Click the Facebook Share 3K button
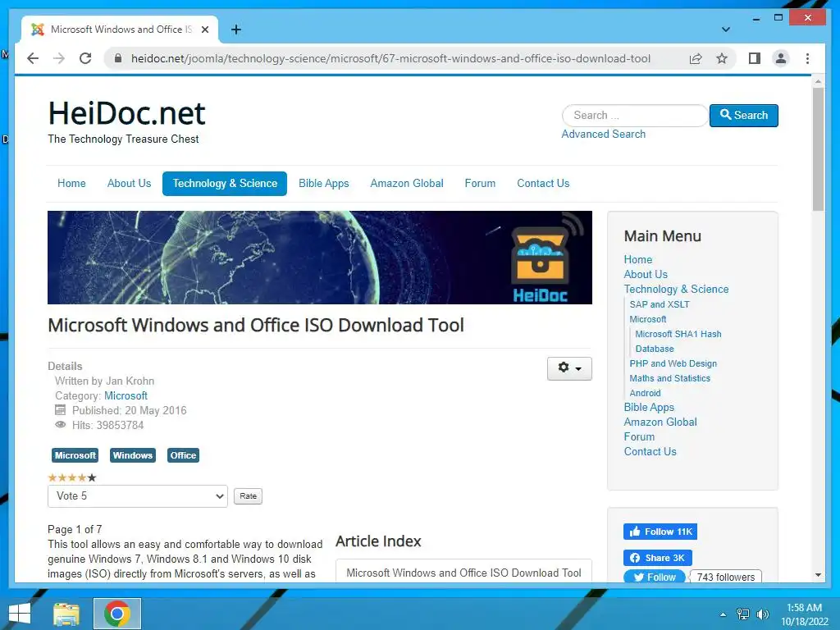 [657, 558]
